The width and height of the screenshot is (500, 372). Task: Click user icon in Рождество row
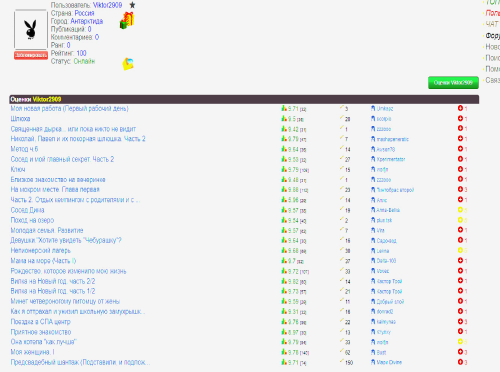click(373, 271)
